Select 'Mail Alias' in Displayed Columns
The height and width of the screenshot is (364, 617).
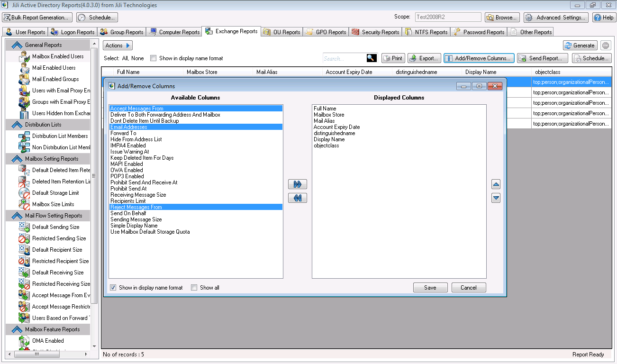point(399,121)
